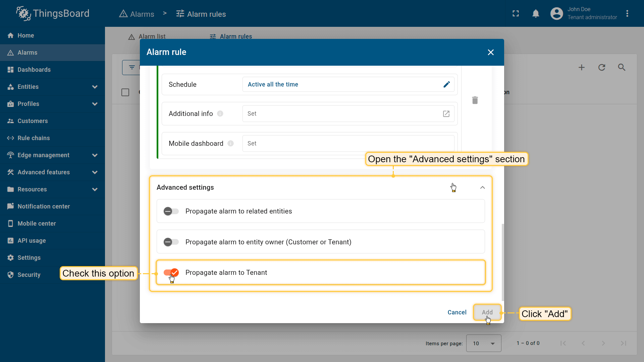Toggle Propagate alarm to related entities
Screen dimensions: 644x362
pyautogui.click(x=171, y=211)
